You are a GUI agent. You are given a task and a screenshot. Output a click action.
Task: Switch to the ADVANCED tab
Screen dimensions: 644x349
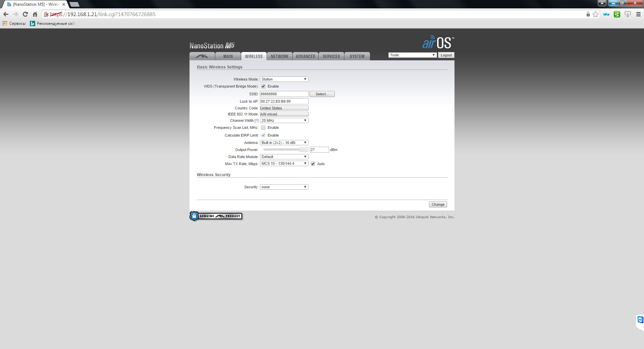(306, 56)
